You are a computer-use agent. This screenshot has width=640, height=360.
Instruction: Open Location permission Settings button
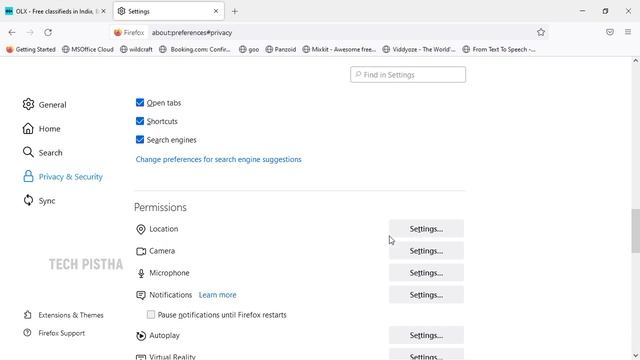pos(426,229)
